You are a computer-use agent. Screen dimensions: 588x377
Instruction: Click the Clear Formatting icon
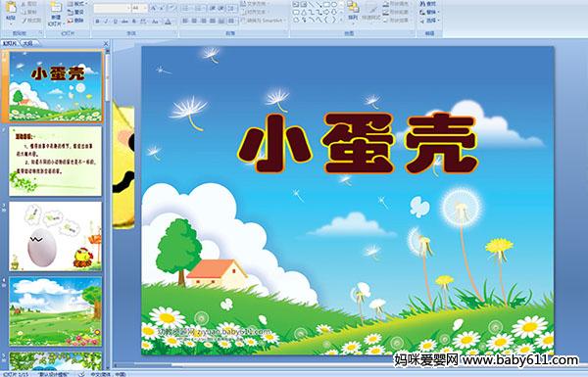(x=171, y=8)
